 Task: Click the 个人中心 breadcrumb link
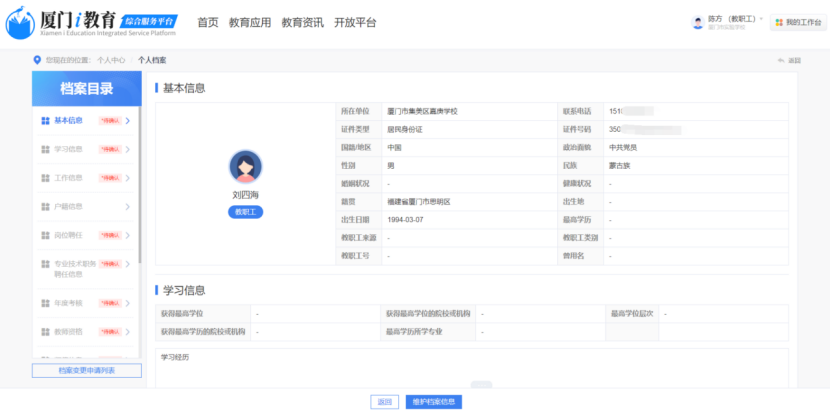pyautogui.click(x=111, y=60)
